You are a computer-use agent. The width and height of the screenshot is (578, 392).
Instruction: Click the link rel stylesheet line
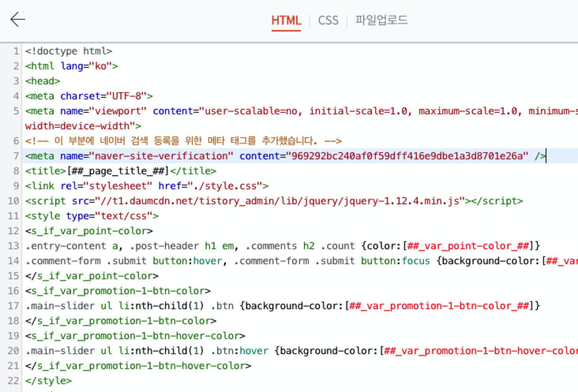[x=147, y=186]
